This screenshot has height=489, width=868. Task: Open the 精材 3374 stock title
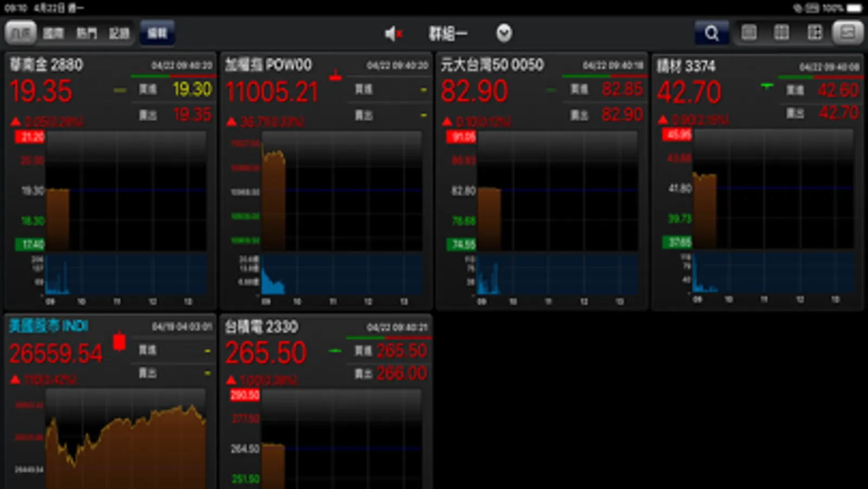[686, 66]
